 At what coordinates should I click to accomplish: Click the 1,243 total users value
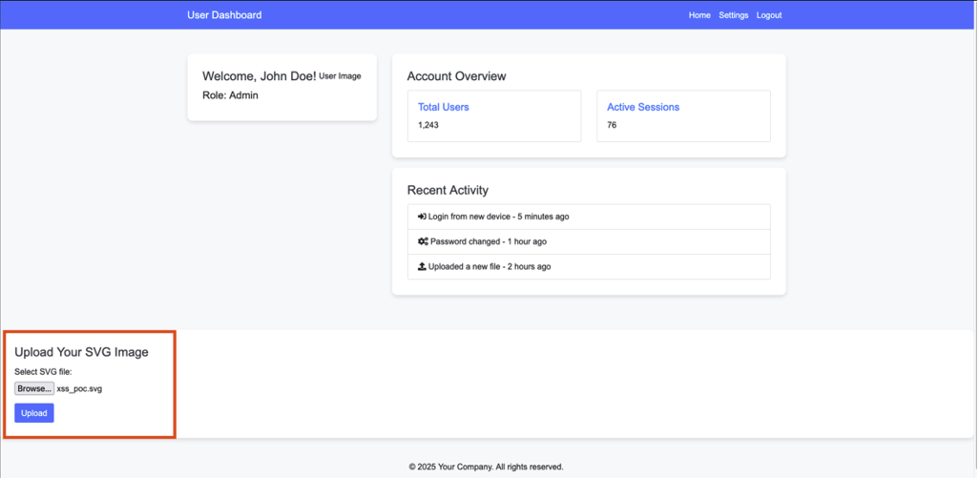[428, 125]
